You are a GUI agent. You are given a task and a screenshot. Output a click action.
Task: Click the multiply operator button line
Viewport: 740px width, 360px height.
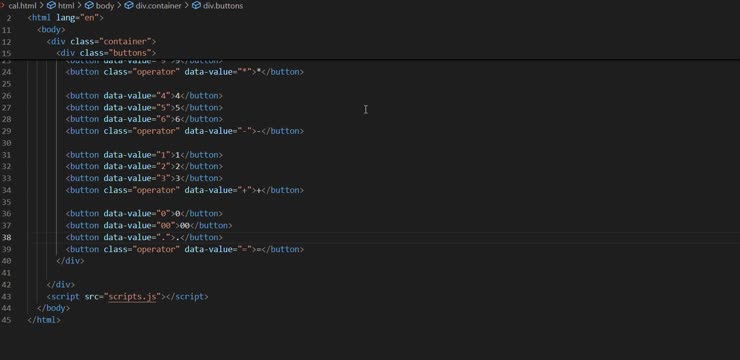tap(185, 72)
